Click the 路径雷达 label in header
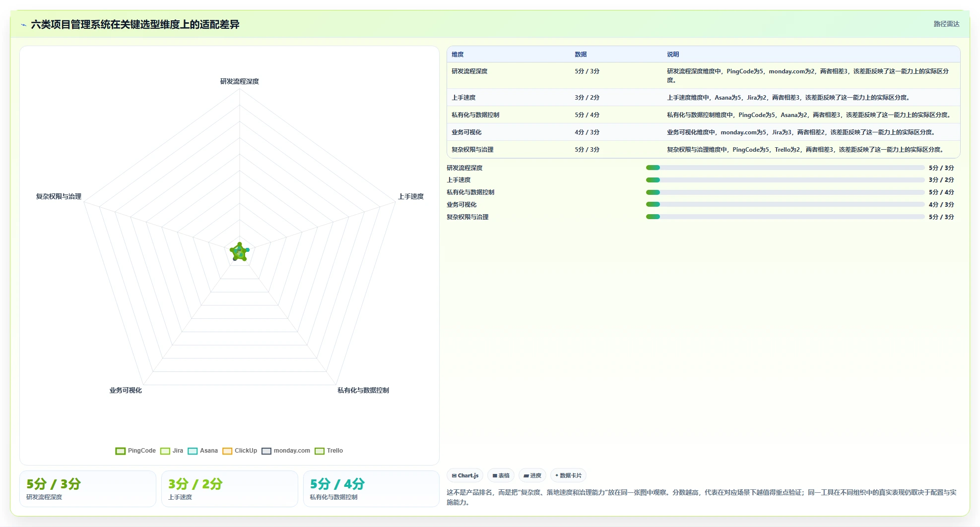This screenshot has height=527, width=980. [946, 24]
